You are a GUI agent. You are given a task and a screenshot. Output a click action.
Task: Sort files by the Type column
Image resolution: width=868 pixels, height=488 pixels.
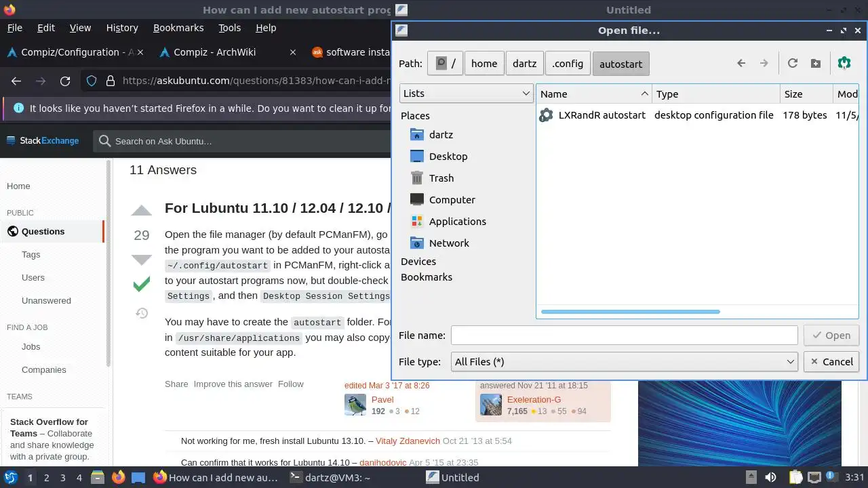click(716, 94)
